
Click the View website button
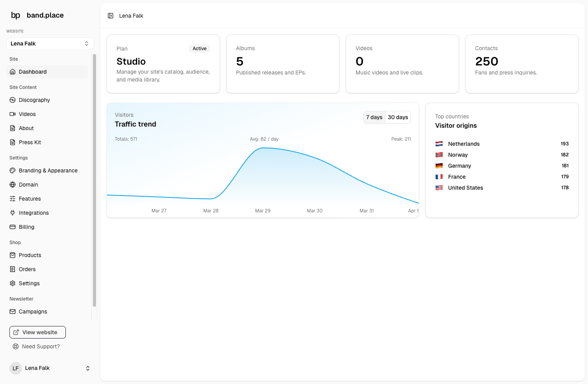pos(38,332)
